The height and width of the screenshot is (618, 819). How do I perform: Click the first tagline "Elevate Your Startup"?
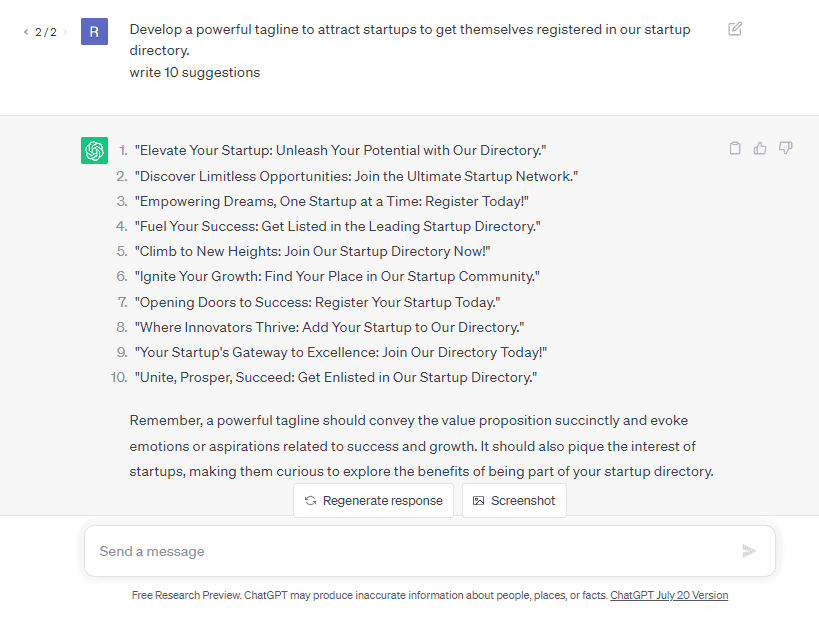click(340, 151)
